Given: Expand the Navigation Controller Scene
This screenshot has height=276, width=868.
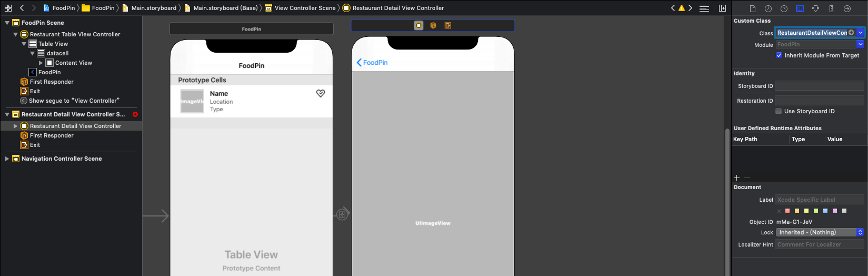Looking at the screenshot, I should tap(7, 159).
